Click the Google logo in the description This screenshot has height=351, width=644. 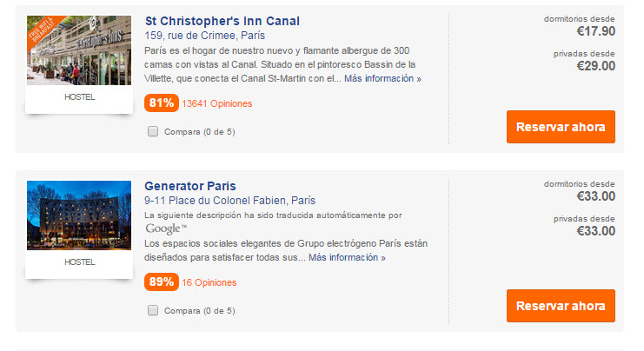click(x=165, y=228)
